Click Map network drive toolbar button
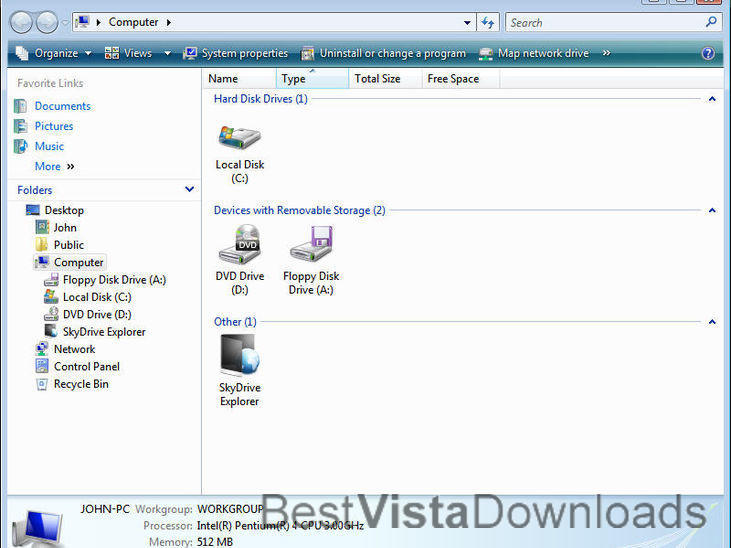 [x=534, y=53]
